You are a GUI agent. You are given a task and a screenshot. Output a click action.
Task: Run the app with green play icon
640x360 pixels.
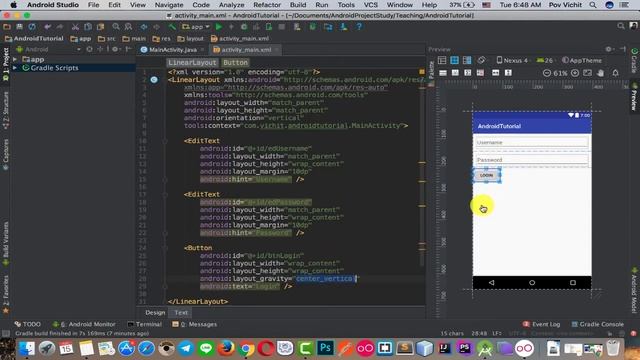coord(219,27)
